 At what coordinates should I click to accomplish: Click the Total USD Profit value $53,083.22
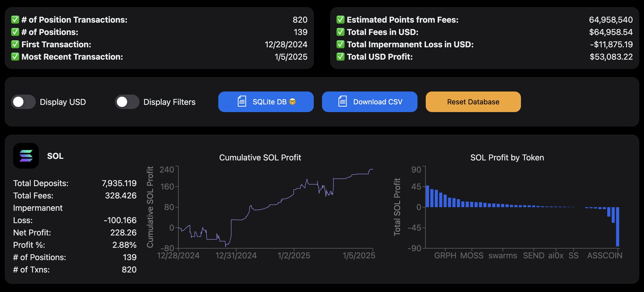coord(611,57)
